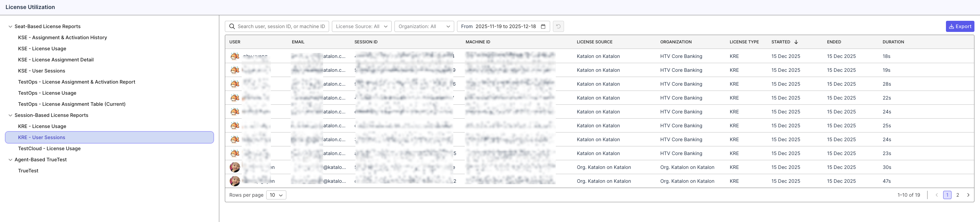Click the SESSION ID column header
Image resolution: width=980 pixels, height=222 pixels.
point(366,42)
